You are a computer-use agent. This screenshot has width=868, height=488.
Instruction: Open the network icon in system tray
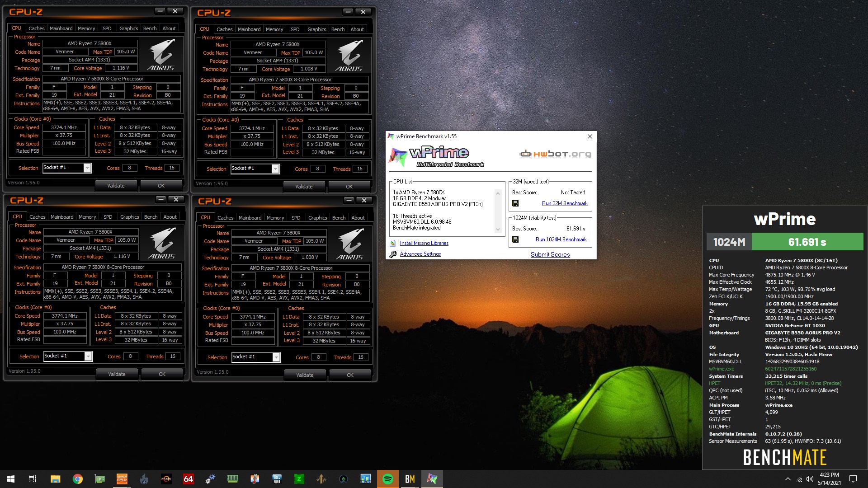(799, 479)
